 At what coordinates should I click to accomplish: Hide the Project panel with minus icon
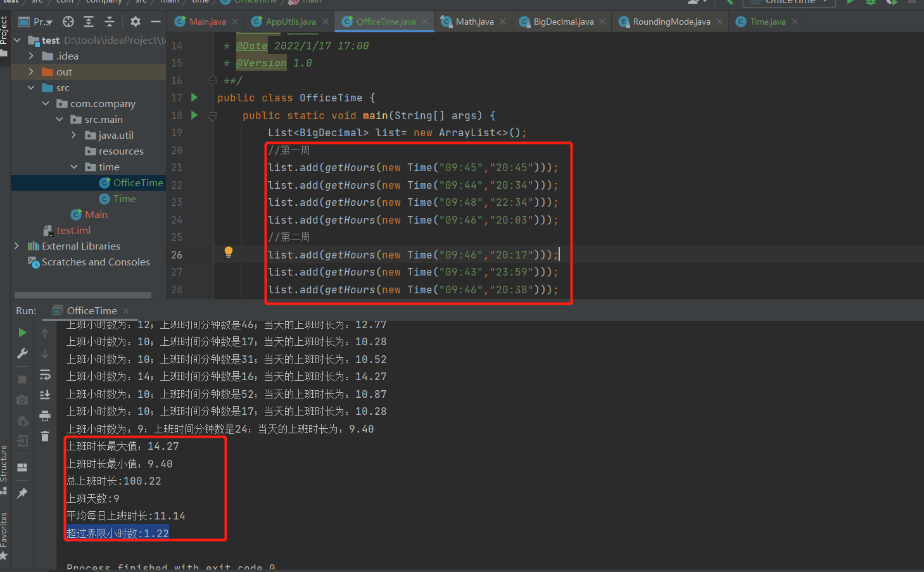tap(156, 22)
